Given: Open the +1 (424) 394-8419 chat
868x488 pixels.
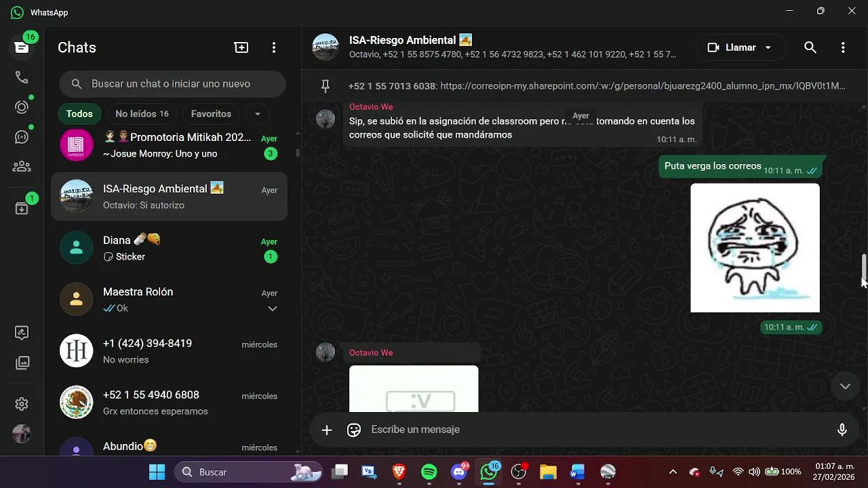Looking at the screenshot, I should pos(169,351).
